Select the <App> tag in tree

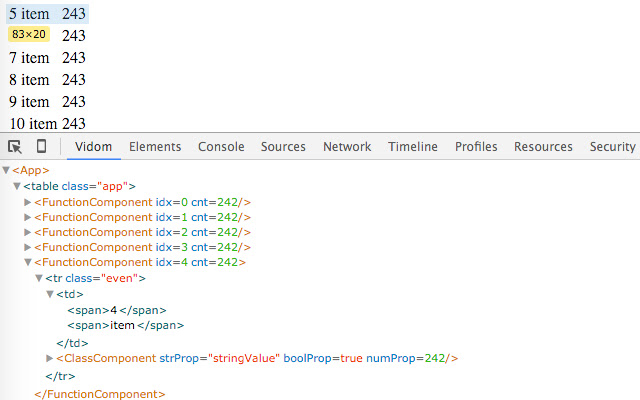[31, 170]
